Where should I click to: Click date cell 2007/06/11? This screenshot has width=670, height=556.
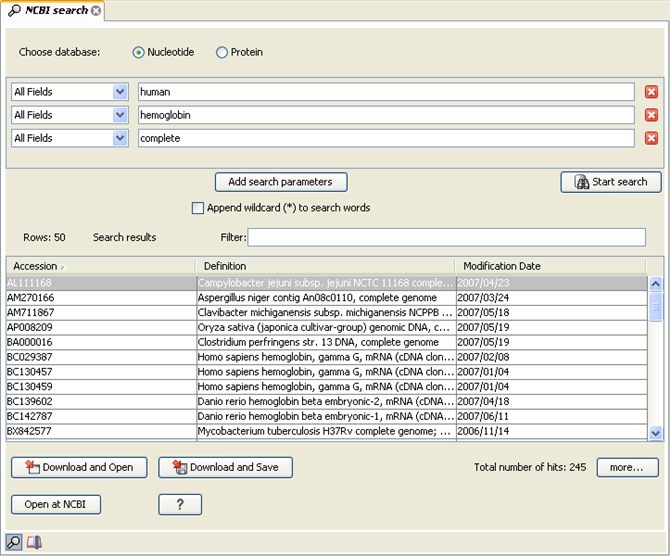pos(552,416)
